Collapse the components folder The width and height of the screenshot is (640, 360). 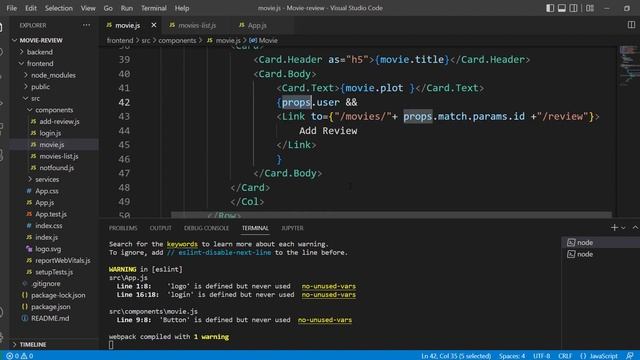click(54, 110)
